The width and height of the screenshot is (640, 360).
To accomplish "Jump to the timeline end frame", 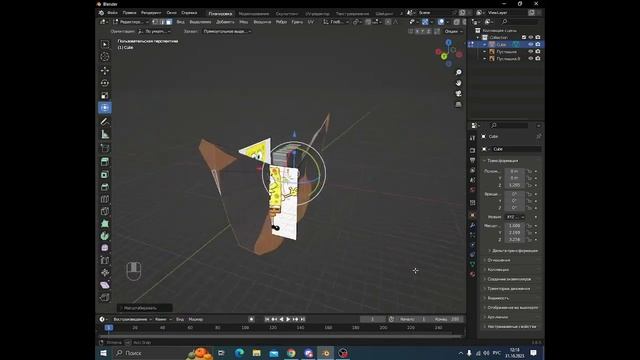I will [x=302, y=319].
